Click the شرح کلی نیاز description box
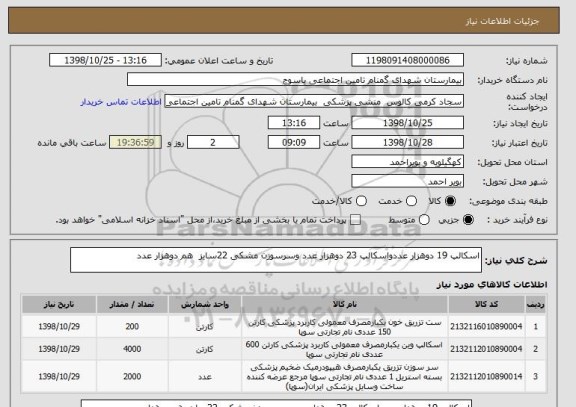 coord(276,260)
